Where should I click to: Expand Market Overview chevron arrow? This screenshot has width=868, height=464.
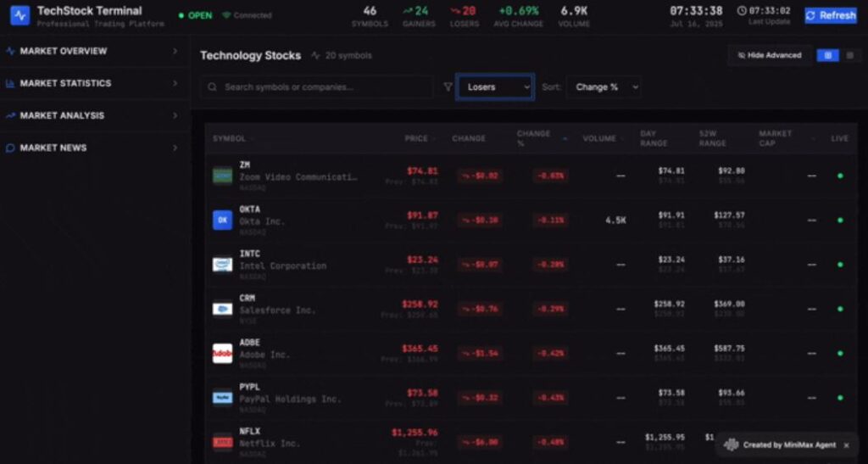pos(175,51)
